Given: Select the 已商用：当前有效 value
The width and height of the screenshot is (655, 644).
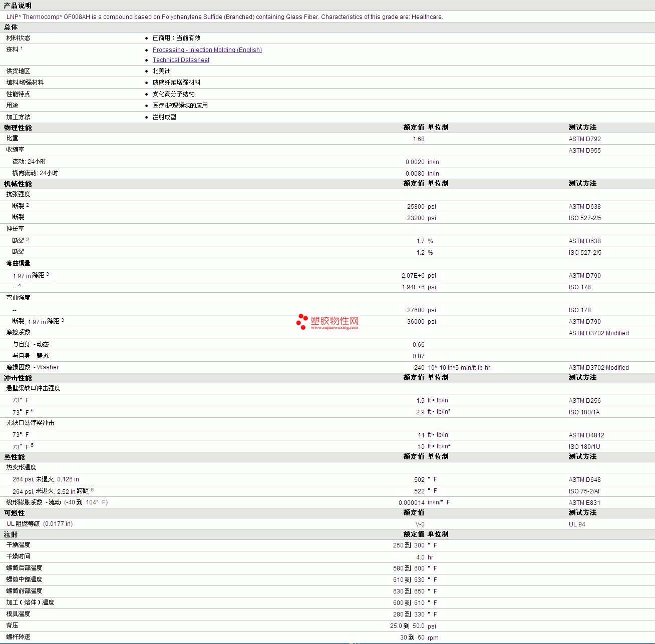Looking at the screenshot, I should 176,38.
